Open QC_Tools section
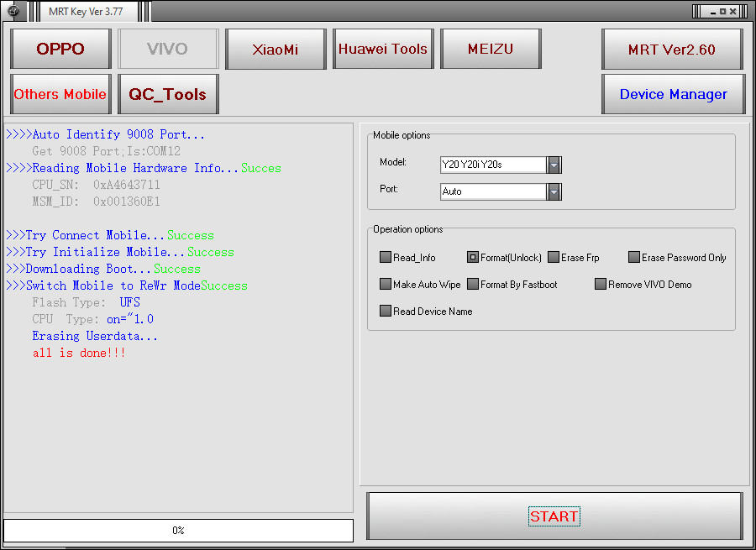The image size is (756, 550). click(168, 94)
